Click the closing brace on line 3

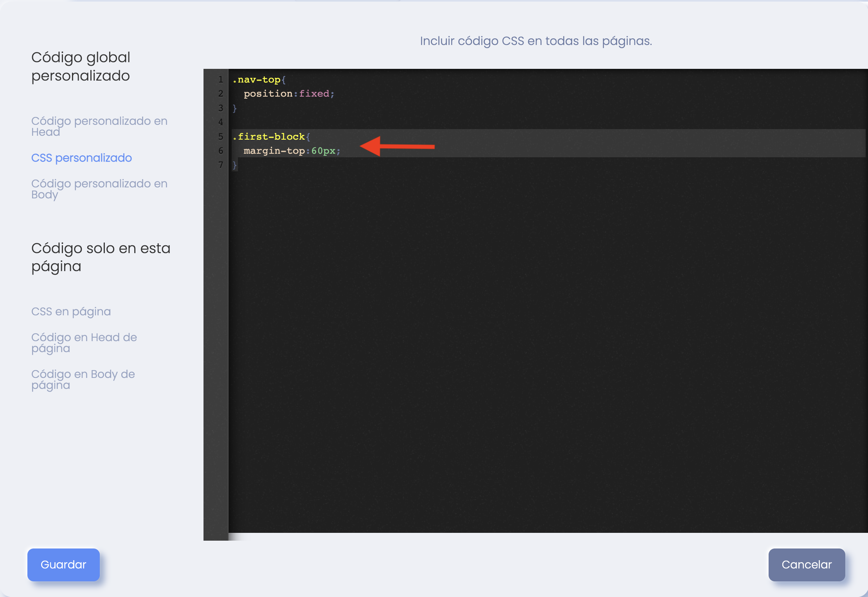point(234,108)
